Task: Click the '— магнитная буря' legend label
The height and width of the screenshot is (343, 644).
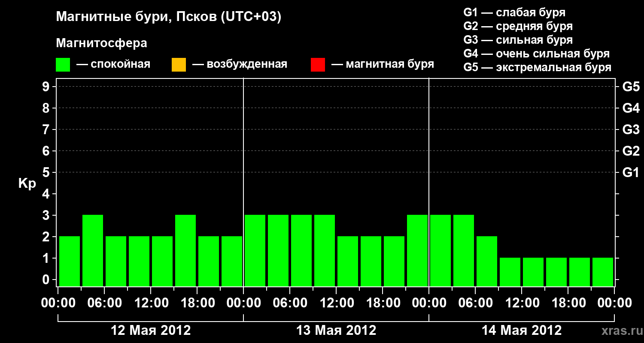Action: (383, 65)
